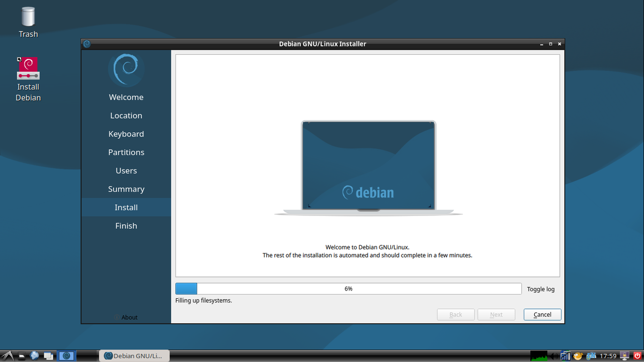644x362 pixels.
Task: Toggle the installer log view
Action: pyautogui.click(x=540, y=289)
